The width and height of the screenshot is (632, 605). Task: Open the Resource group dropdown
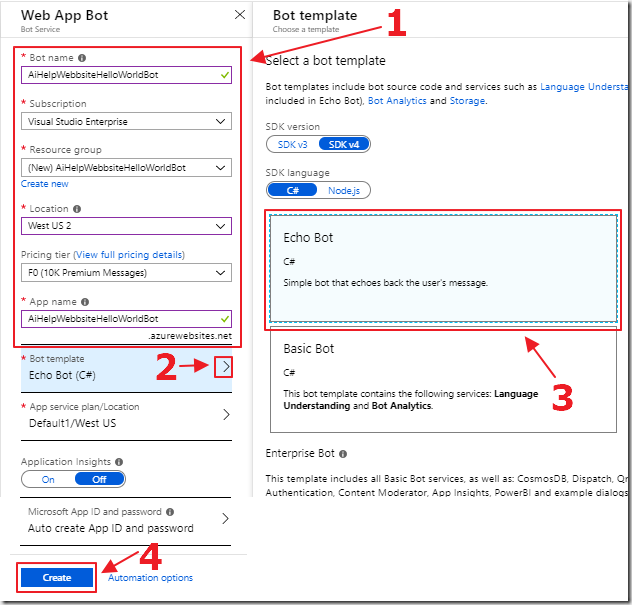click(126, 168)
